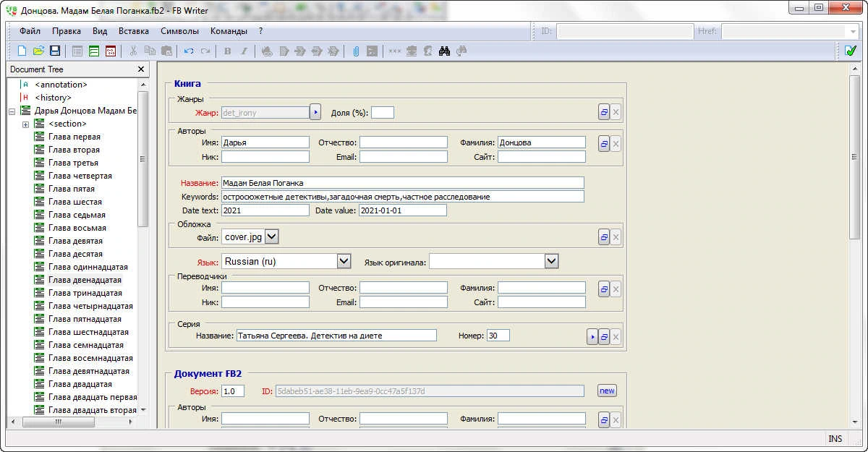Delete the Серия series row

tap(616, 337)
